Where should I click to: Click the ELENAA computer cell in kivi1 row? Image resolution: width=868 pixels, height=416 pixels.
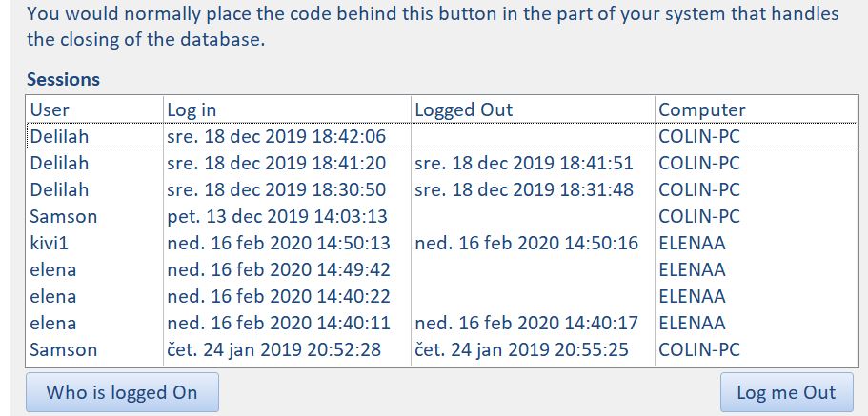[x=692, y=243]
